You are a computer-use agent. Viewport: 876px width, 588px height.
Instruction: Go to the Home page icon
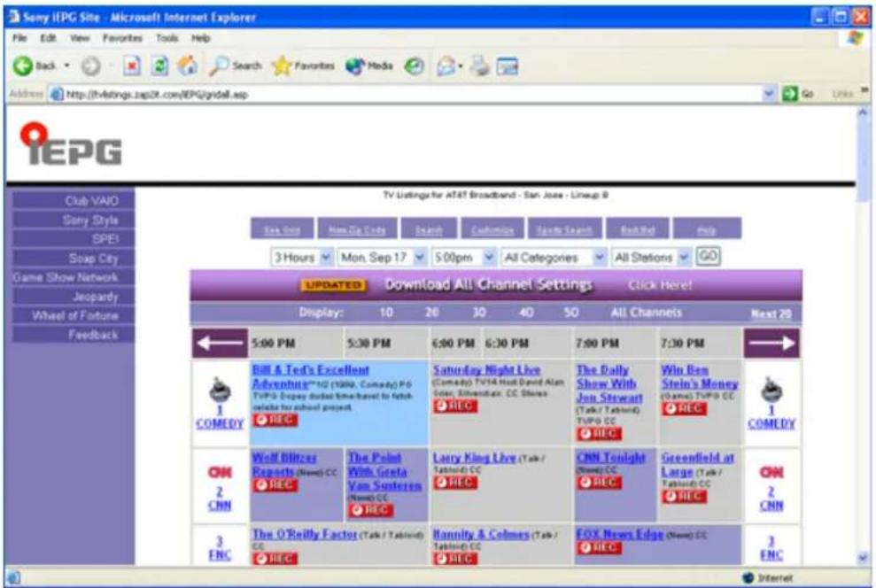click(x=187, y=66)
